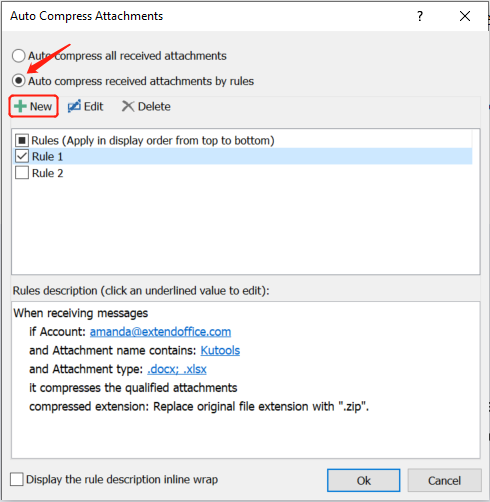Click the 'When receiving messages' line
This screenshot has width=490, height=502.
point(81,313)
